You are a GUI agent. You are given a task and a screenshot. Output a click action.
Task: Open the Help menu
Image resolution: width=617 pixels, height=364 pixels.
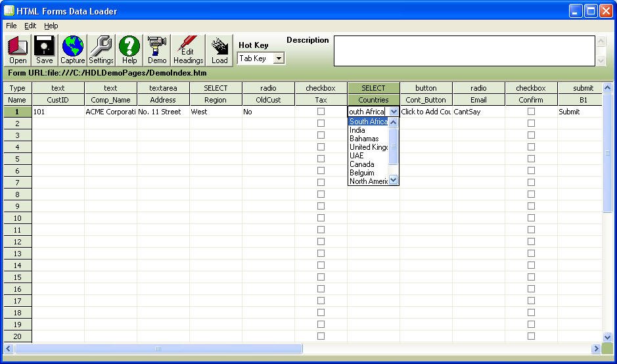51,26
